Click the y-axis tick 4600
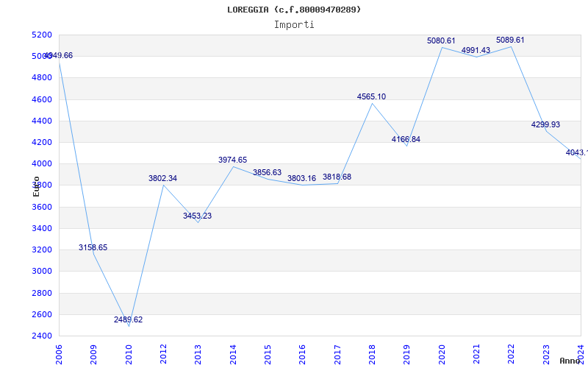588x368 pixels. [x=42, y=99]
